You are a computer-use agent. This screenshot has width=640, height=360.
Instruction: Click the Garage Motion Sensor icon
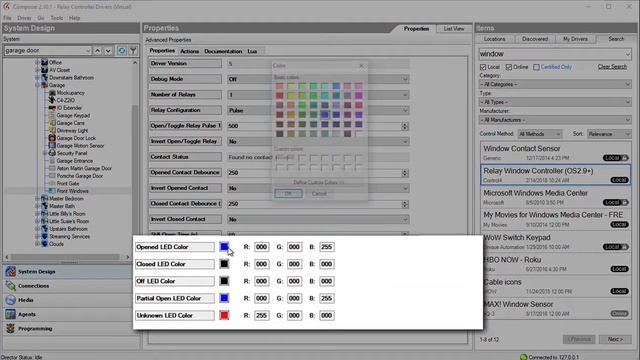point(52,145)
